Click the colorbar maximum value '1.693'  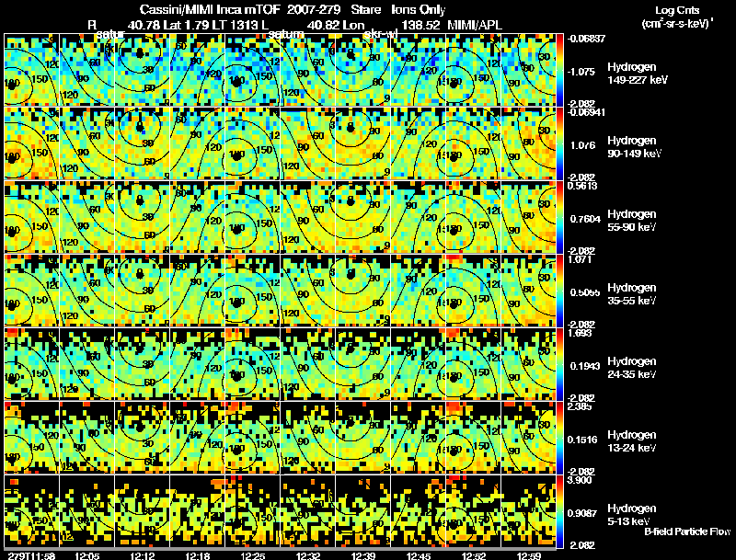point(580,333)
